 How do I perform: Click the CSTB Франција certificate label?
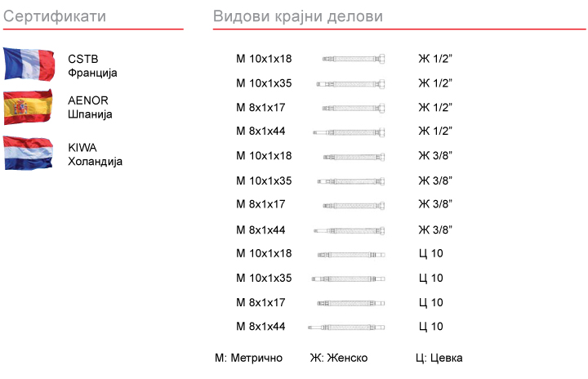92,65
